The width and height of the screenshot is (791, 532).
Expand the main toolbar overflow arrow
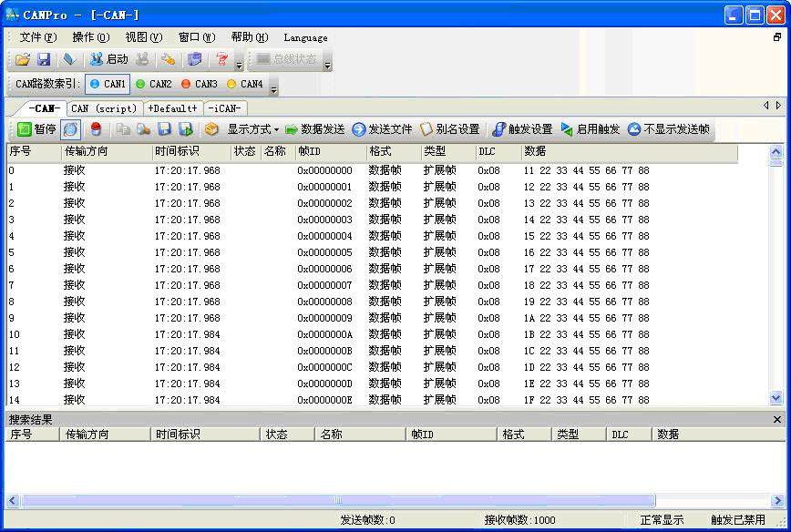pos(240,65)
